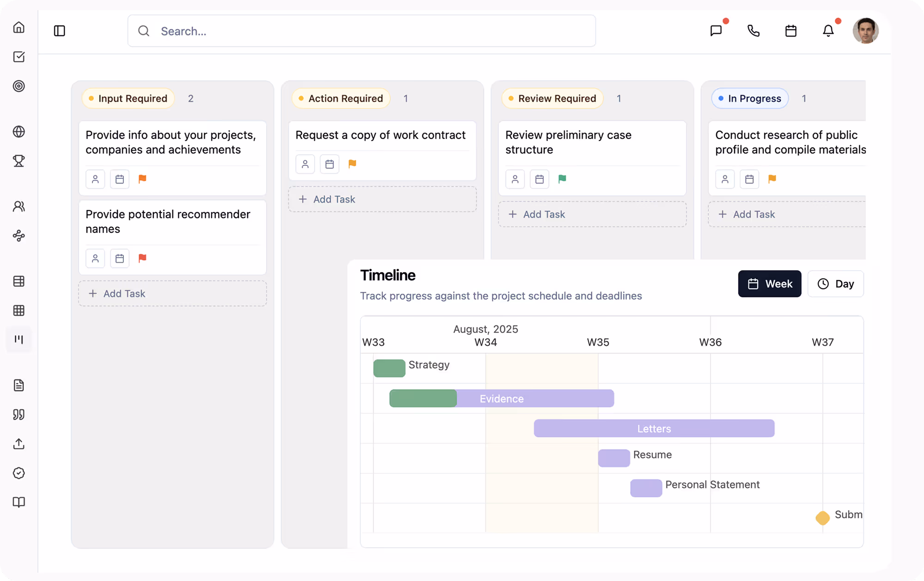Open the home icon in sidebar

(19, 27)
